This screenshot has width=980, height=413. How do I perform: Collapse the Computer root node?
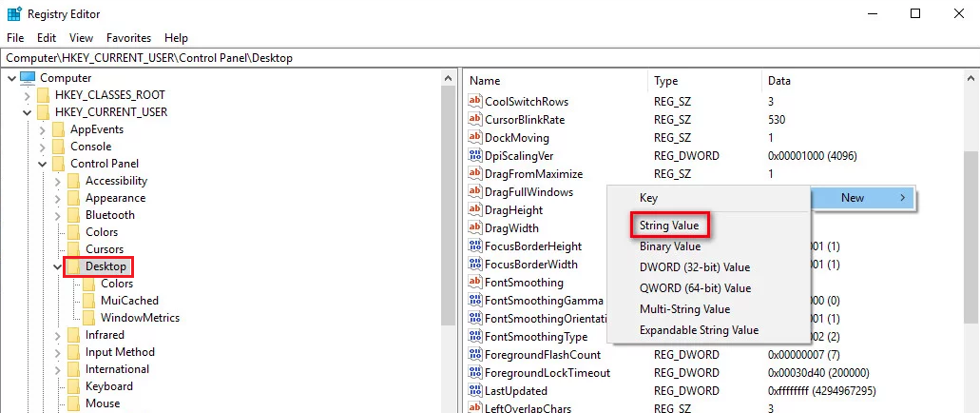(x=11, y=78)
